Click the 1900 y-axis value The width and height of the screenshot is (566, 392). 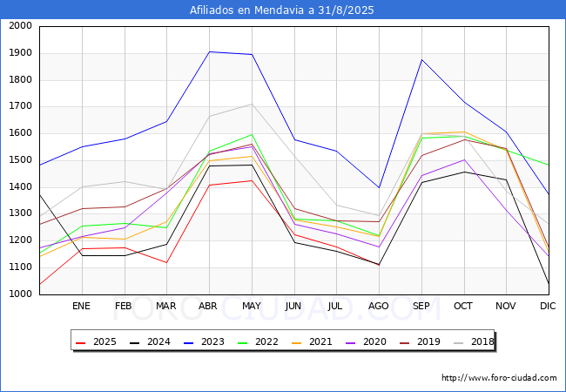21,53
